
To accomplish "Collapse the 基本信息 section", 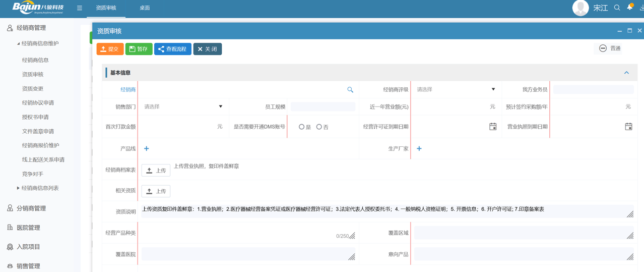I will click(x=626, y=73).
